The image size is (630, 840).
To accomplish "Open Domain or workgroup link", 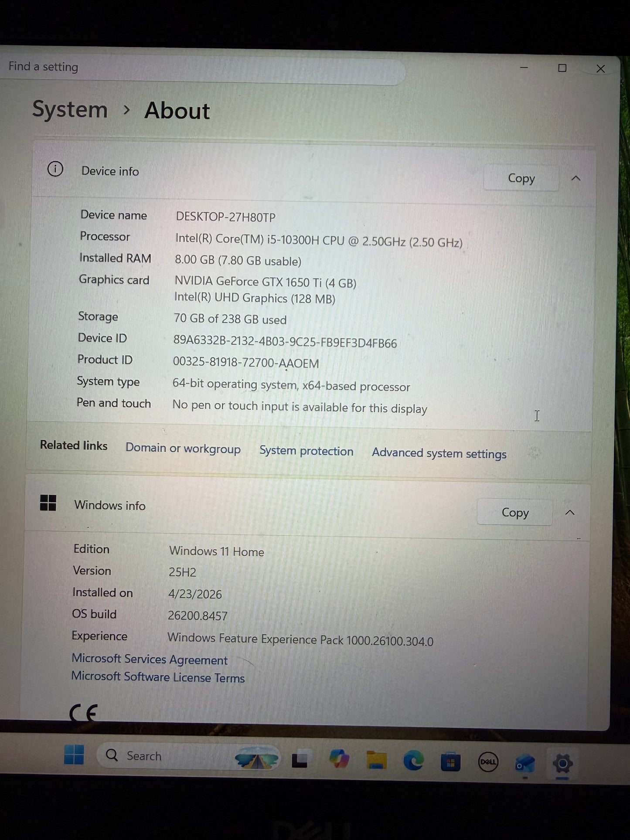I will 183,449.
